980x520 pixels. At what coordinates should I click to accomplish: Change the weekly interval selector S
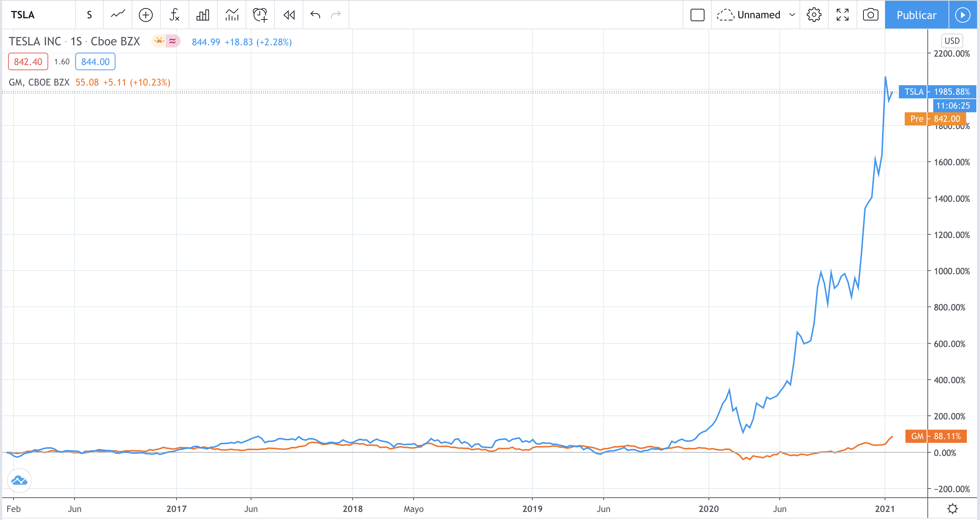coord(90,15)
